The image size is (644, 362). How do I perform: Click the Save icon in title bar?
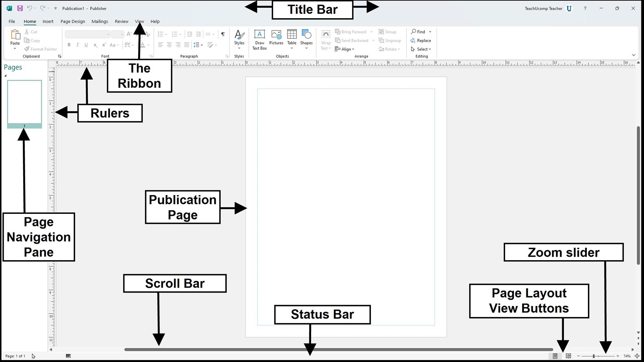tap(20, 8)
